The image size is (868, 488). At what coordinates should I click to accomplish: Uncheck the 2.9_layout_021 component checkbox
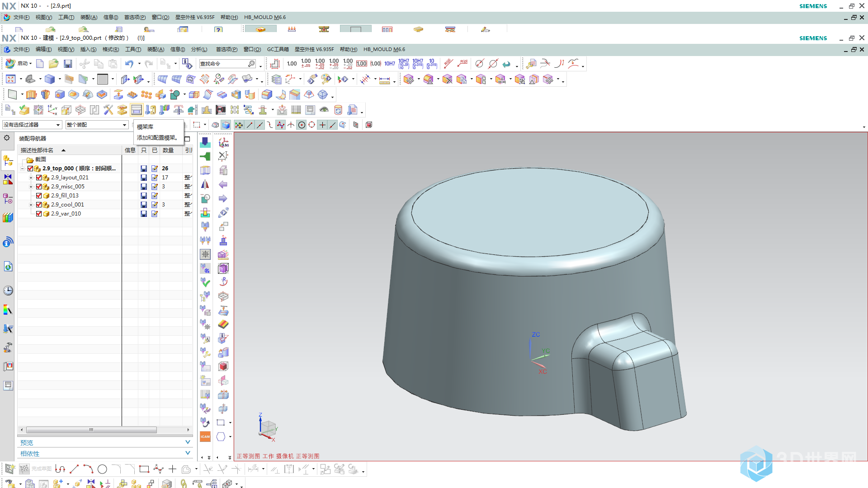tap(39, 178)
